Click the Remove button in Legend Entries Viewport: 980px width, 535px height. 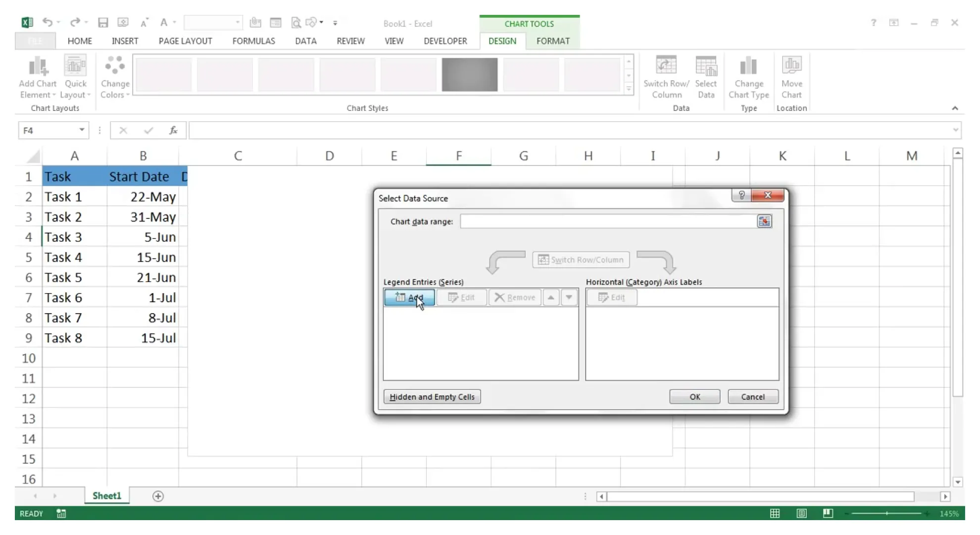[515, 297]
